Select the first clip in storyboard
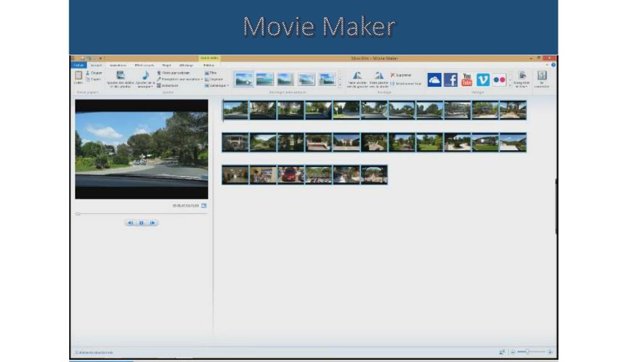Image resolution: width=644 pixels, height=362 pixels. point(235,110)
